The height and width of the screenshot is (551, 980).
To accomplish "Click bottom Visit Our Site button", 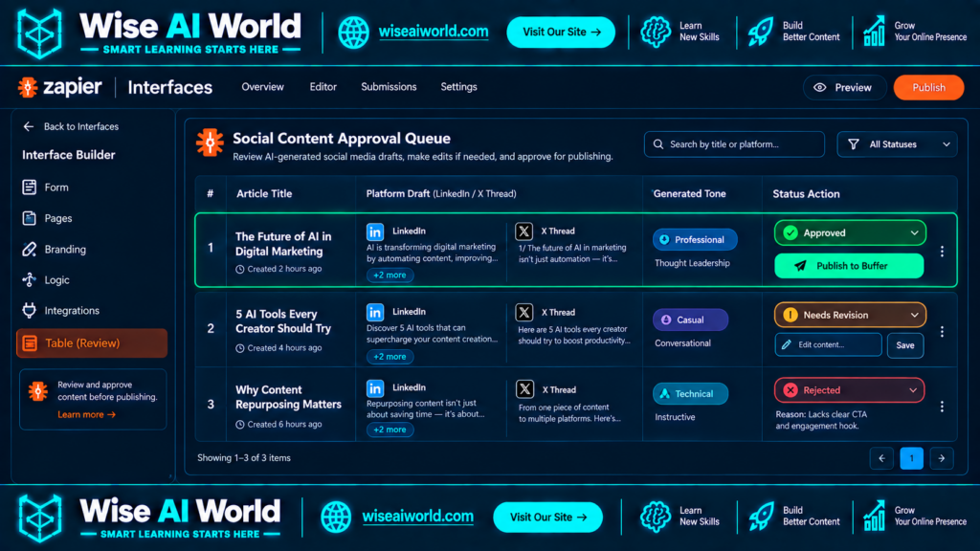I will [548, 518].
